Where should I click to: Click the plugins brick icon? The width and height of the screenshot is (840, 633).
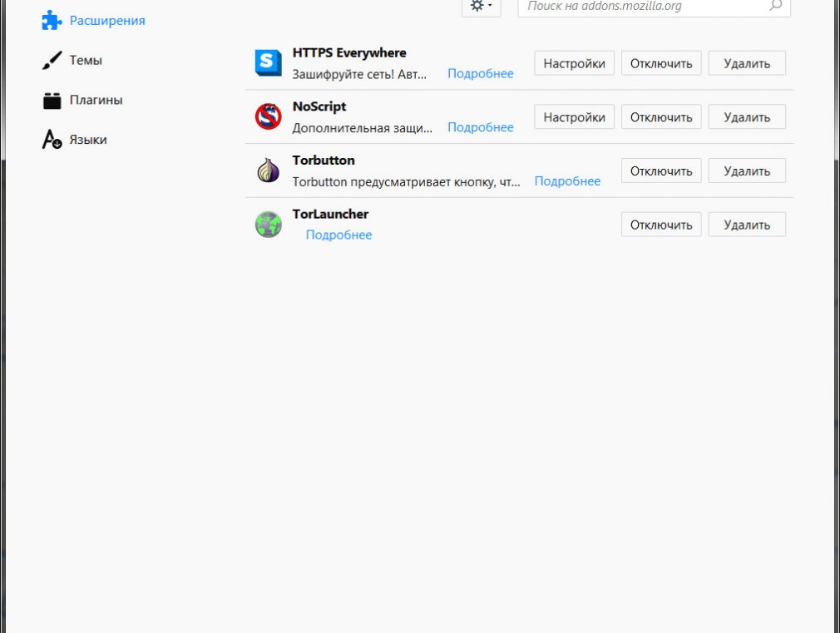(x=52, y=100)
